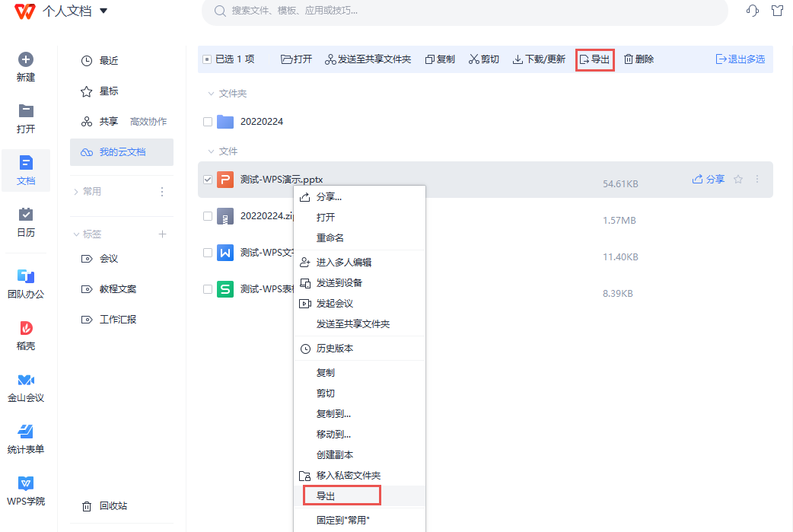The width and height of the screenshot is (793, 532).
Task: Click 退出多选 to exit multi-select
Action: [740, 59]
